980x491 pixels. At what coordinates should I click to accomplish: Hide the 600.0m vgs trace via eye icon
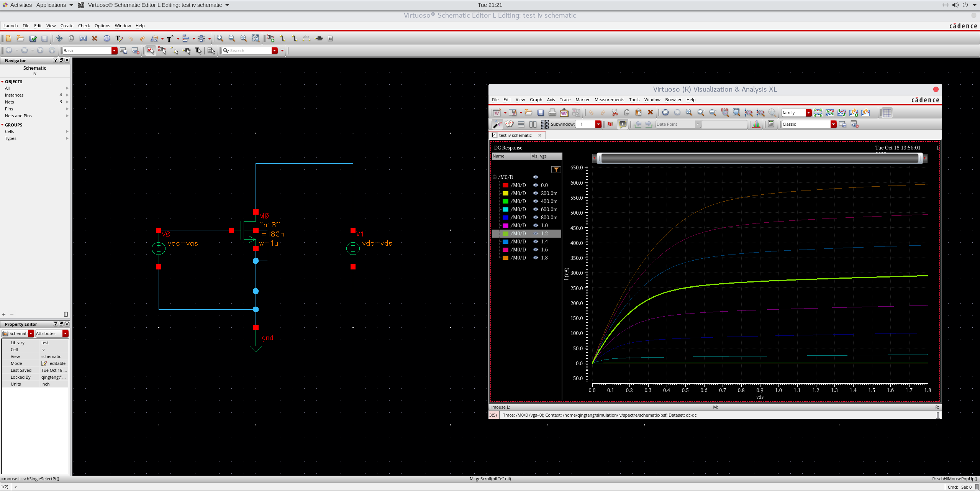(536, 209)
